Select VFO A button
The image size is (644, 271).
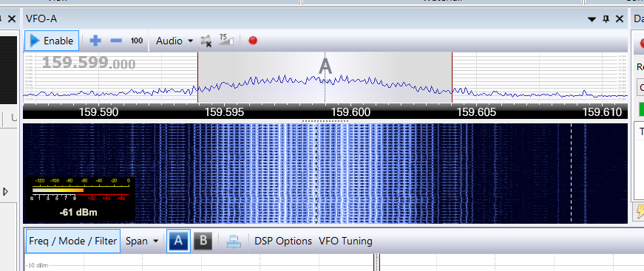[x=178, y=241]
